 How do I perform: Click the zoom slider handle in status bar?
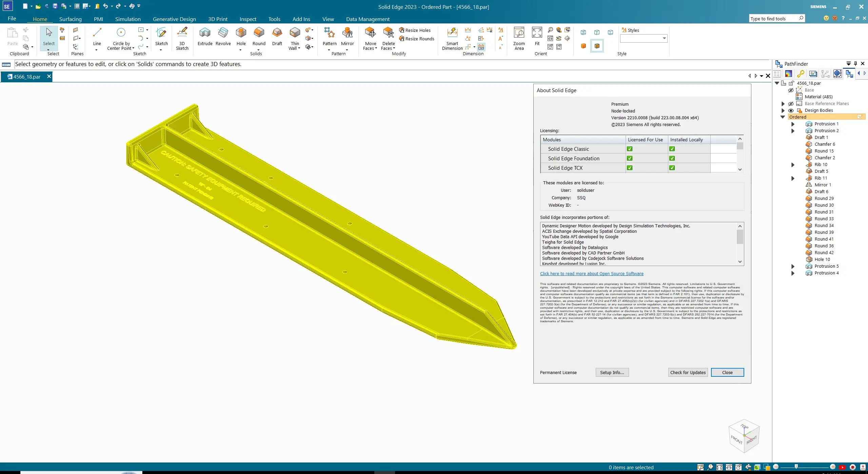[796, 467]
